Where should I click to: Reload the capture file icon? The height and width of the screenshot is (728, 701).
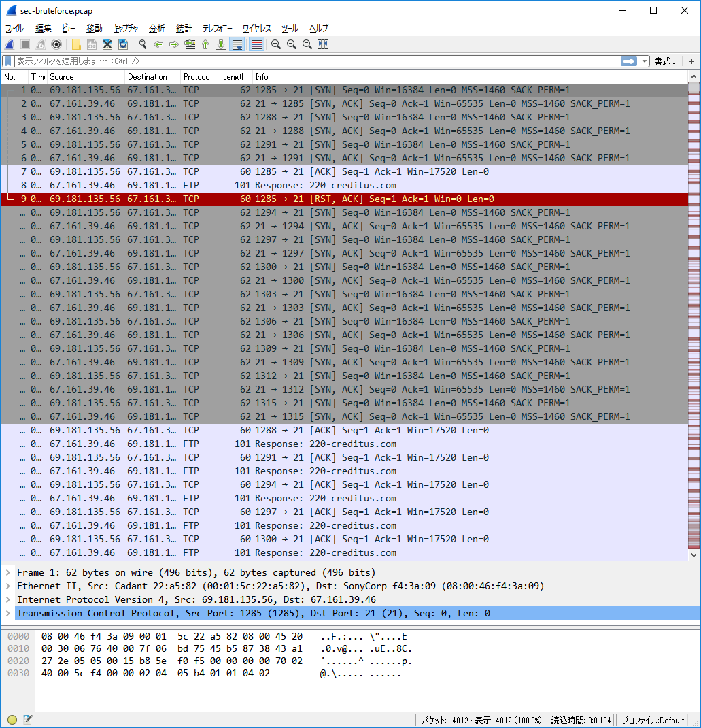point(123,44)
